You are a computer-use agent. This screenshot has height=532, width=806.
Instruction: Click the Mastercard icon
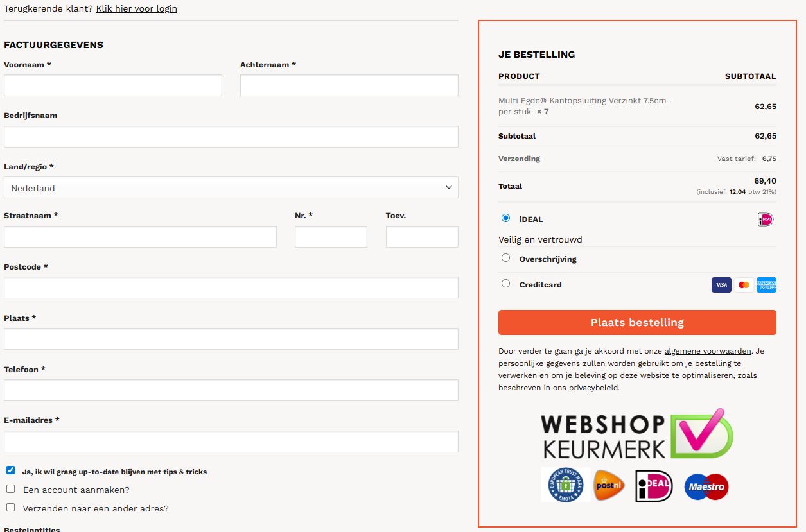tap(744, 285)
